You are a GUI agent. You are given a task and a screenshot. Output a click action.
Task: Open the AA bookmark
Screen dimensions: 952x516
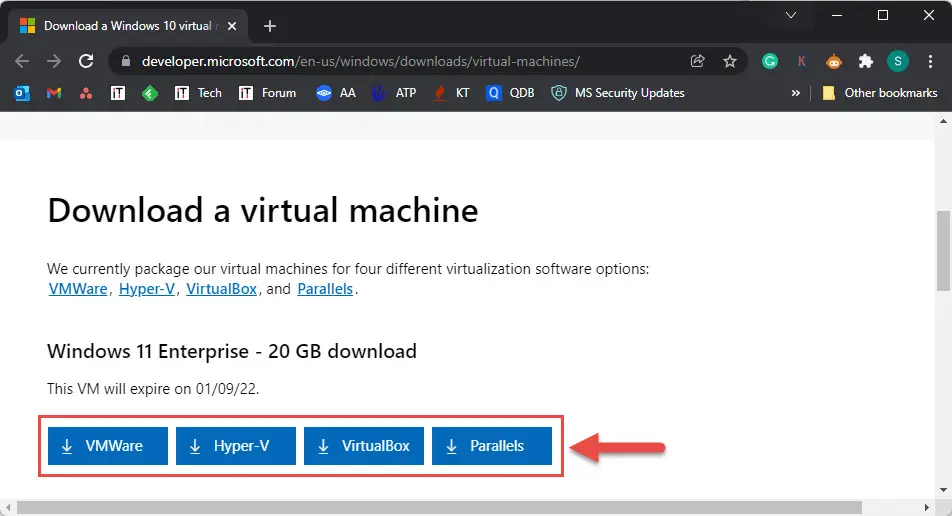(x=336, y=93)
